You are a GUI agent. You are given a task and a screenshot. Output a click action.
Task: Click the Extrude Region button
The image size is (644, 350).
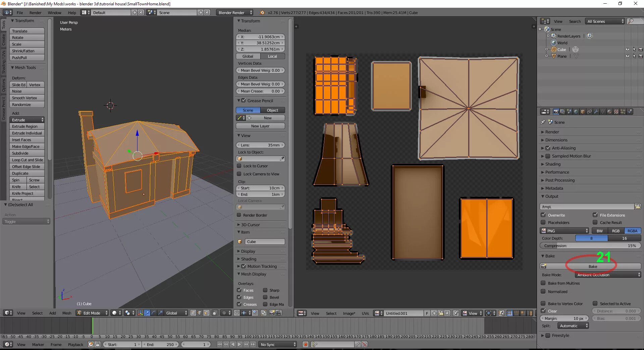(x=27, y=126)
